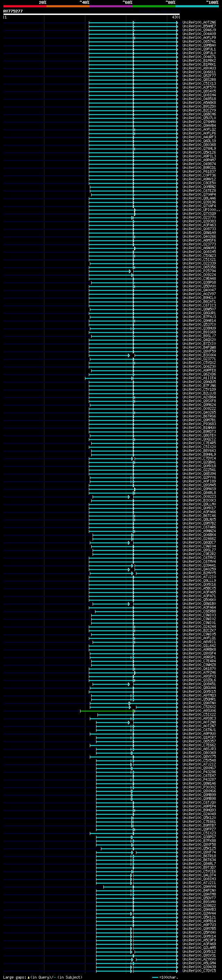Select label UniRef100_B2CZY9
Image resolution: width=222 pixels, height=980 pixels.
coord(199,110)
